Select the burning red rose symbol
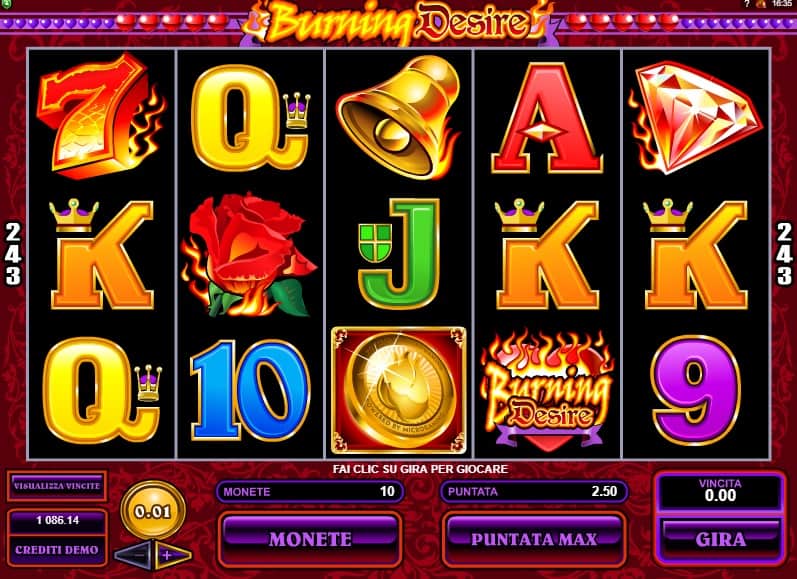 coord(249,254)
